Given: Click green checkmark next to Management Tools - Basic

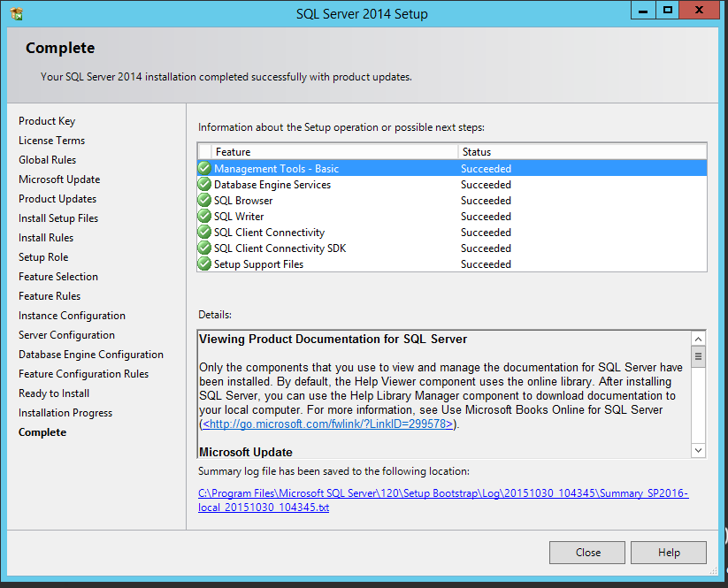Looking at the screenshot, I should [x=204, y=169].
